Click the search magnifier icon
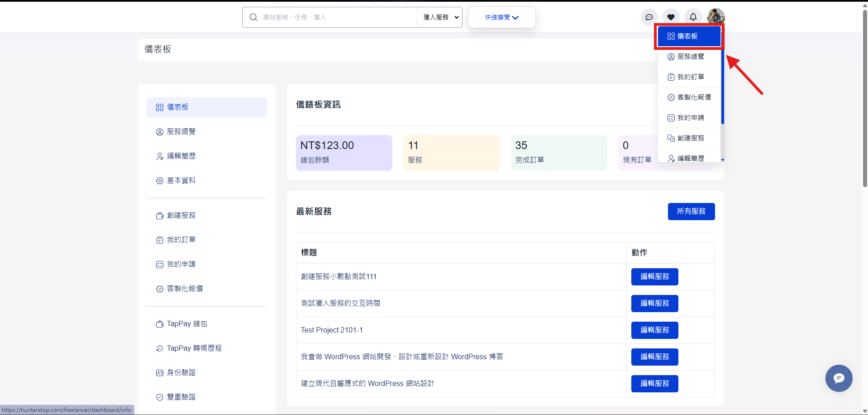 [x=253, y=17]
